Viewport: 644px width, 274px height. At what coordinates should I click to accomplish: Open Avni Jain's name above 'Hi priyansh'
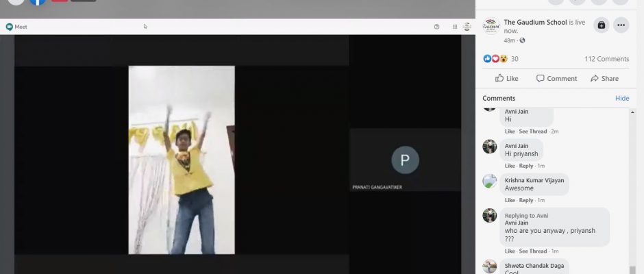coord(517,146)
